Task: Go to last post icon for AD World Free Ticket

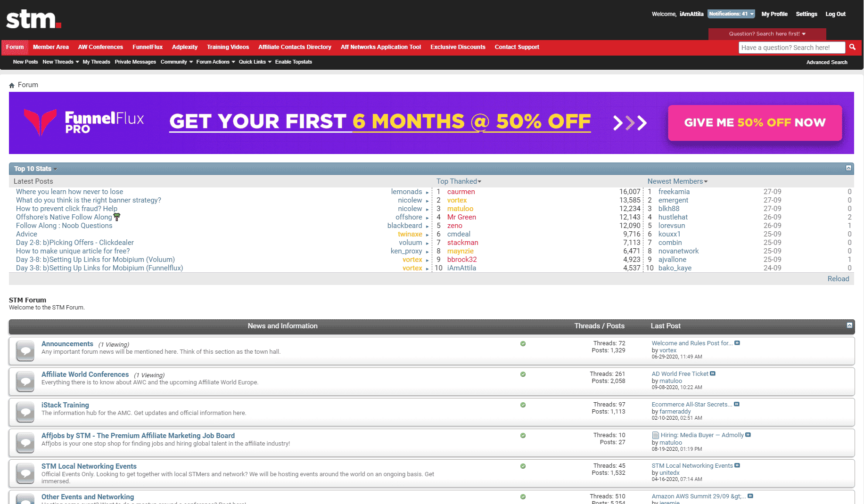Action: pyautogui.click(x=713, y=374)
